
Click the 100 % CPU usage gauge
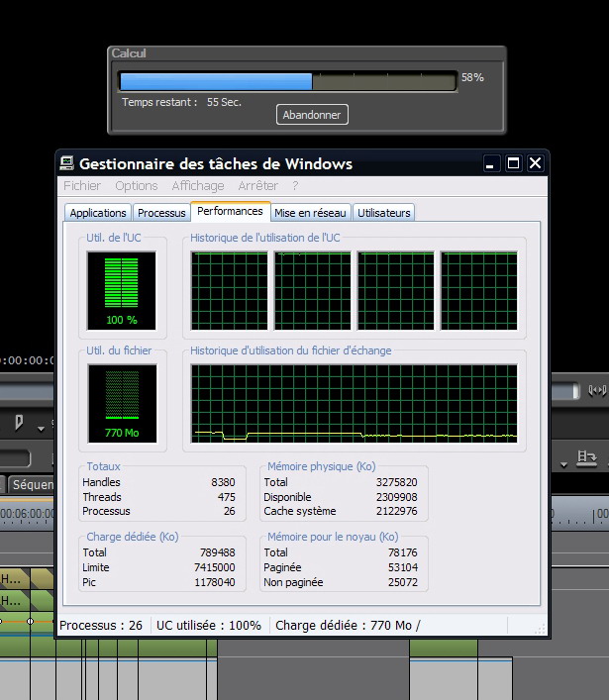click(122, 291)
